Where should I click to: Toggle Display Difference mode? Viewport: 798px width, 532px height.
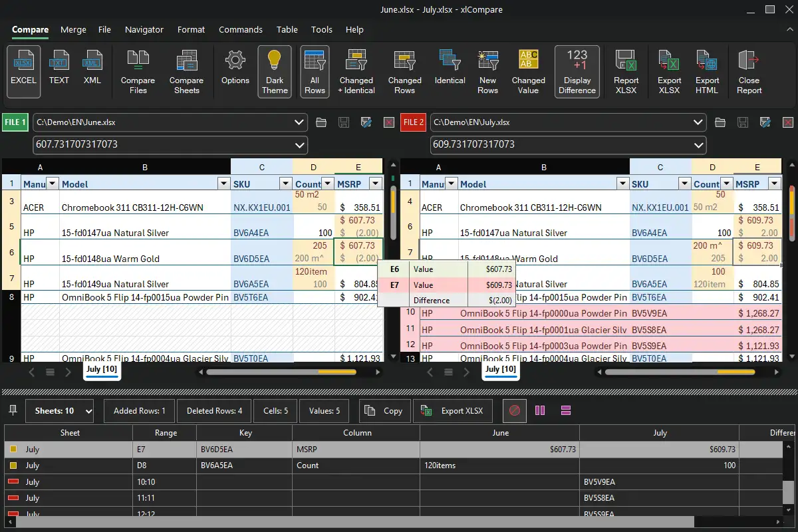click(x=577, y=72)
